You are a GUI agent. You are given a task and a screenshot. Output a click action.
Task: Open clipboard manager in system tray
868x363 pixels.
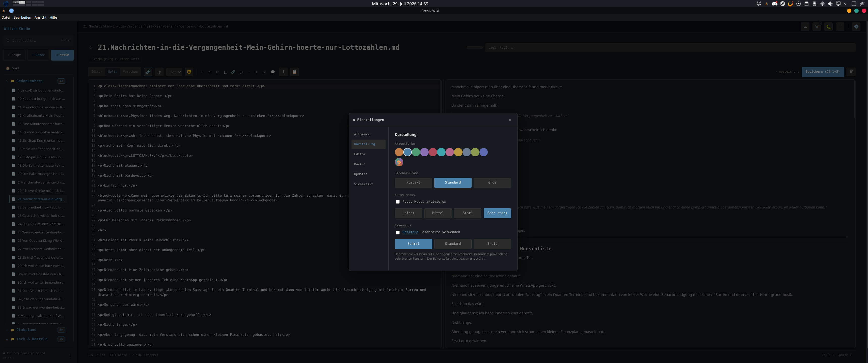pyautogui.click(x=807, y=4)
